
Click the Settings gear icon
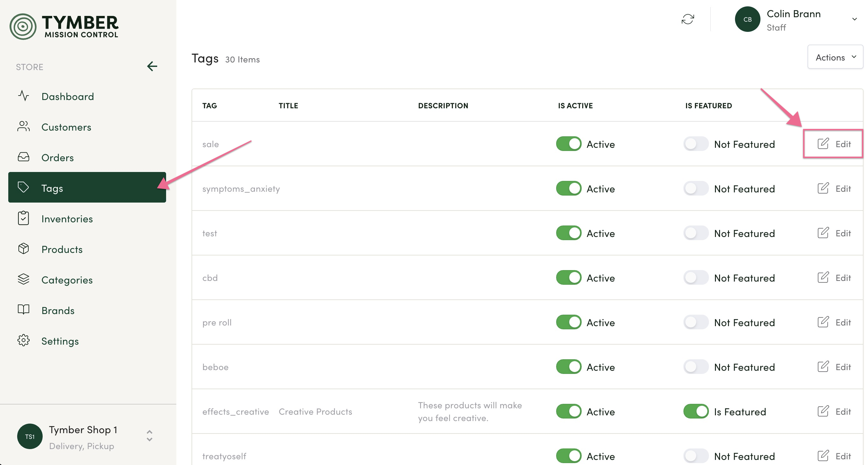(24, 340)
